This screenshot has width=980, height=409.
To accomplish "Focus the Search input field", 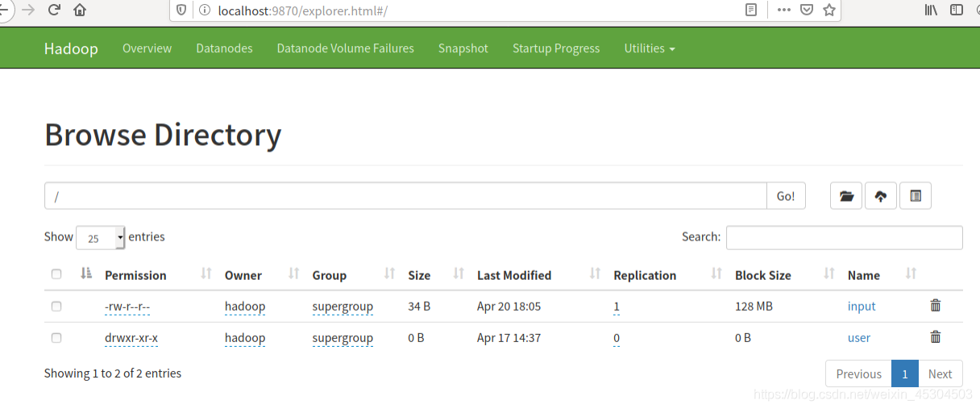I will pyautogui.click(x=845, y=237).
